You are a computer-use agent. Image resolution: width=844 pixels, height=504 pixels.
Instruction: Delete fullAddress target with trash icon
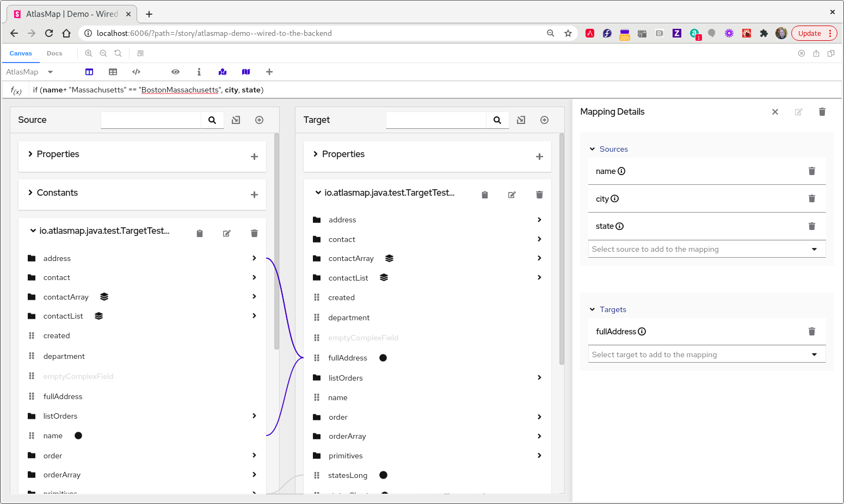[811, 332]
